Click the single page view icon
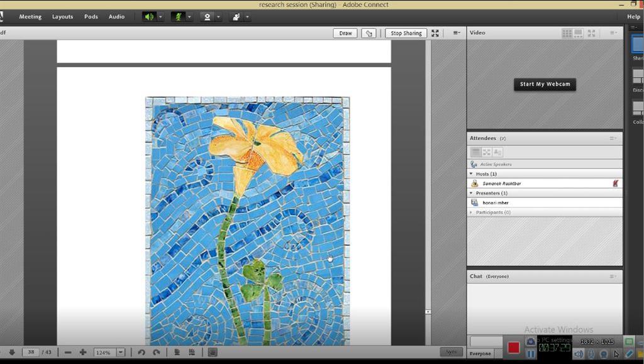 177,352
